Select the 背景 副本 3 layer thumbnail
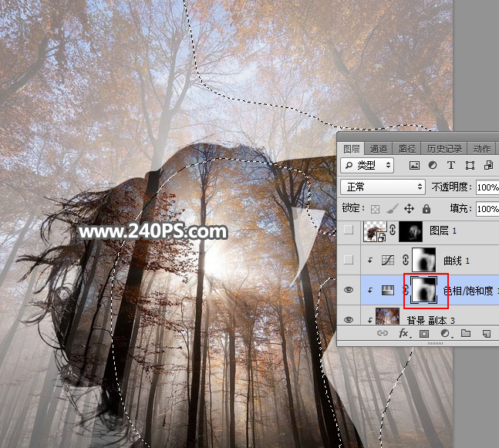Image resolution: width=499 pixels, height=448 pixels. click(x=387, y=316)
